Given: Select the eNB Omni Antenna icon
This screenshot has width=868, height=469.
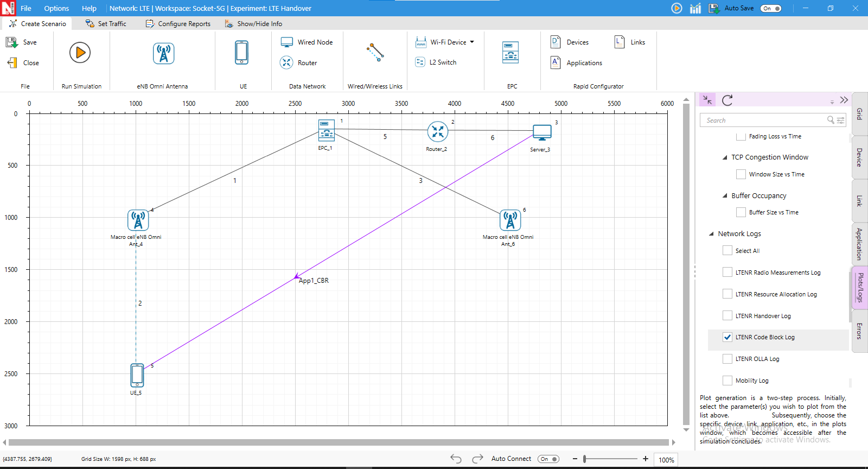Looking at the screenshot, I should click(x=163, y=53).
